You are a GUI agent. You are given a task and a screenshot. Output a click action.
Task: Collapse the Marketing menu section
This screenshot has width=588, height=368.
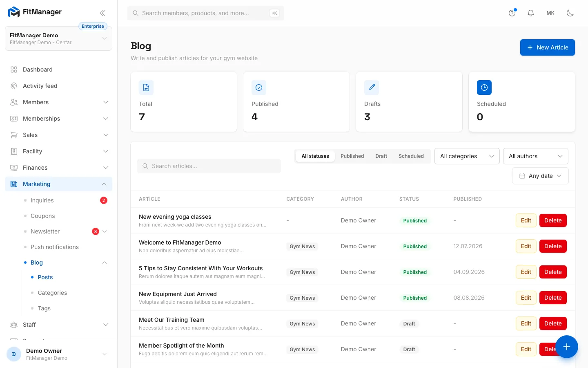[x=58, y=184]
